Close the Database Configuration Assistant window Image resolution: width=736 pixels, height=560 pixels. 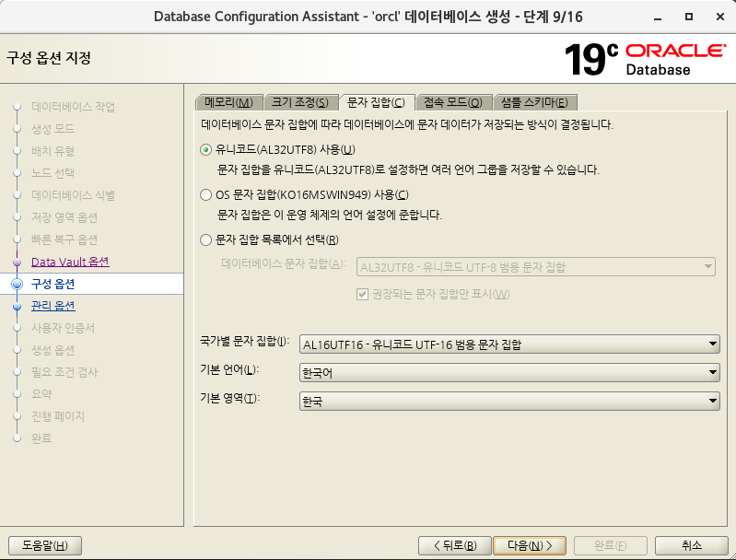click(720, 17)
